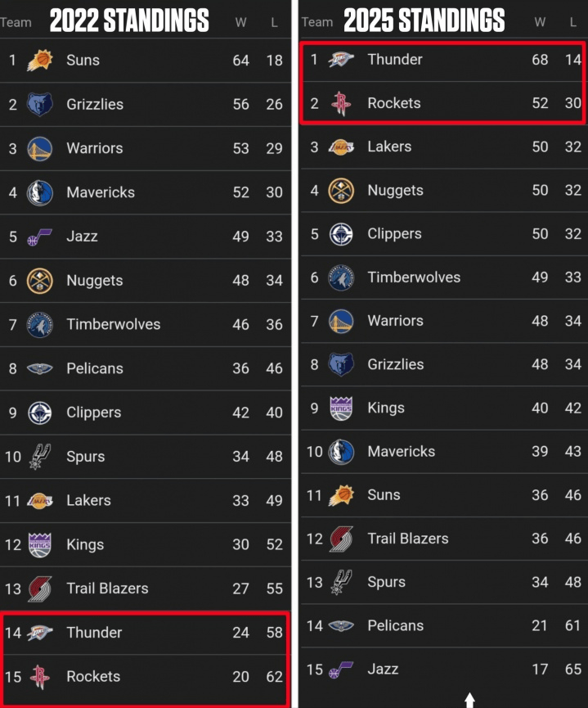
Task: Select the Thunder row's 68 wins value
Action: pyautogui.click(x=540, y=60)
